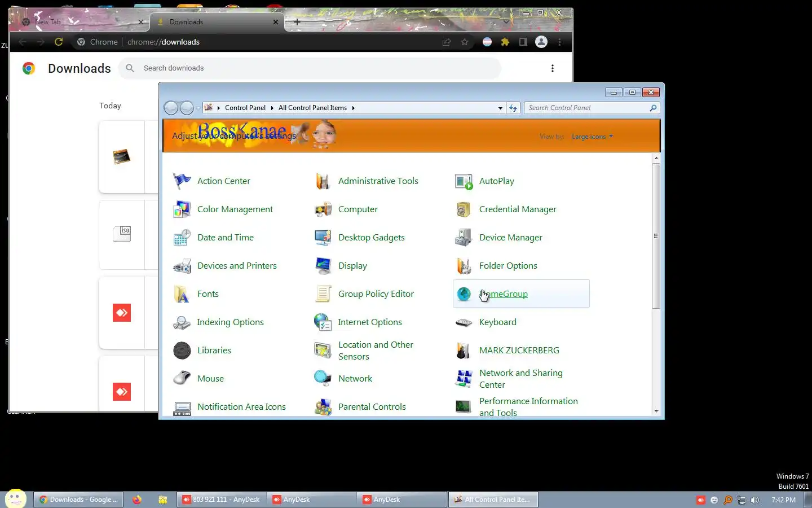Click the Control Panel Back button

[x=171, y=108]
